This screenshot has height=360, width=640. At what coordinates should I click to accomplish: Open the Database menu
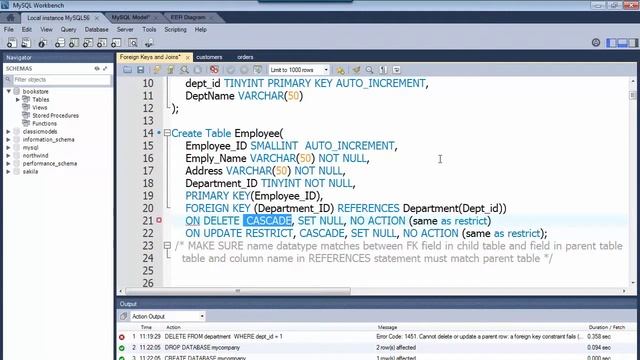(x=96, y=29)
